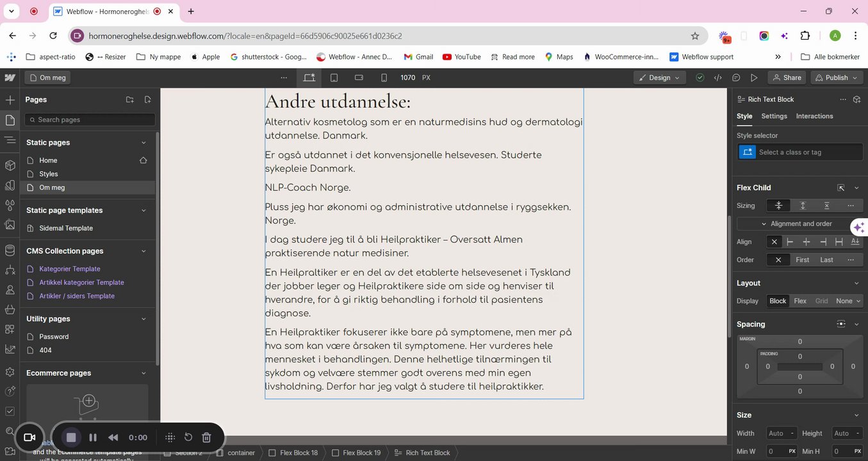Click the Share button
The width and height of the screenshot is (868, 461).
coord(787,77)
